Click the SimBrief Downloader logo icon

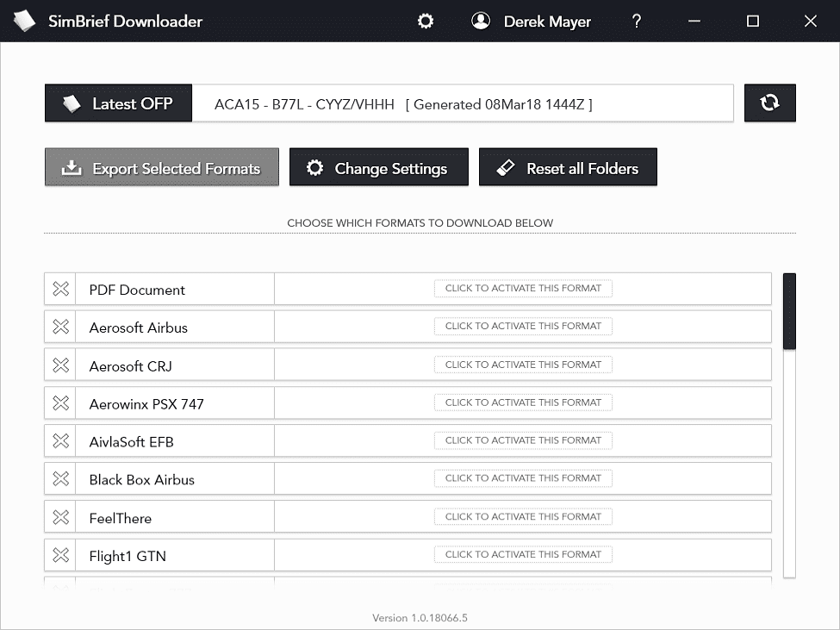pos(24,21)
